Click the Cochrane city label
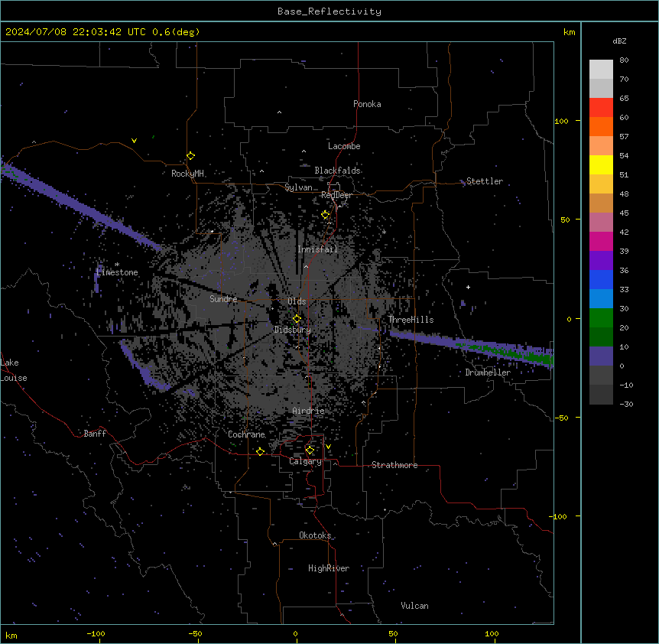659x644 pixels. point(246,434)
